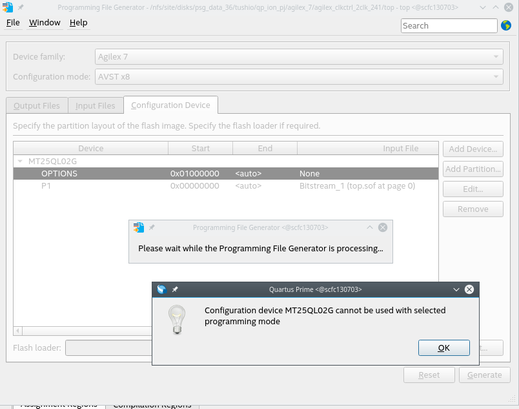Click the main window pin icon
Image resolution: width=519 pixels, height=409 pixels.
pyautogui.click(x=21, y=7)
